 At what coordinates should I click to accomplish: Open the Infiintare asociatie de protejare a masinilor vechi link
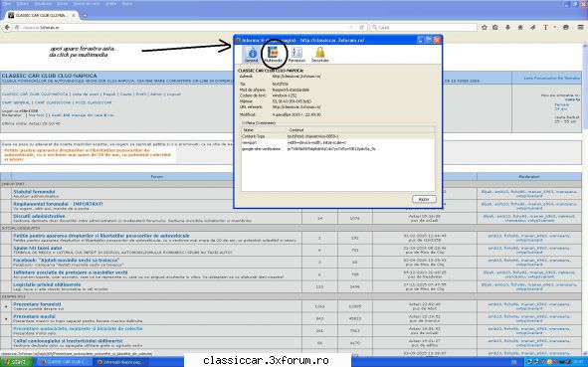pyautogui.click(x=70, y=273)
